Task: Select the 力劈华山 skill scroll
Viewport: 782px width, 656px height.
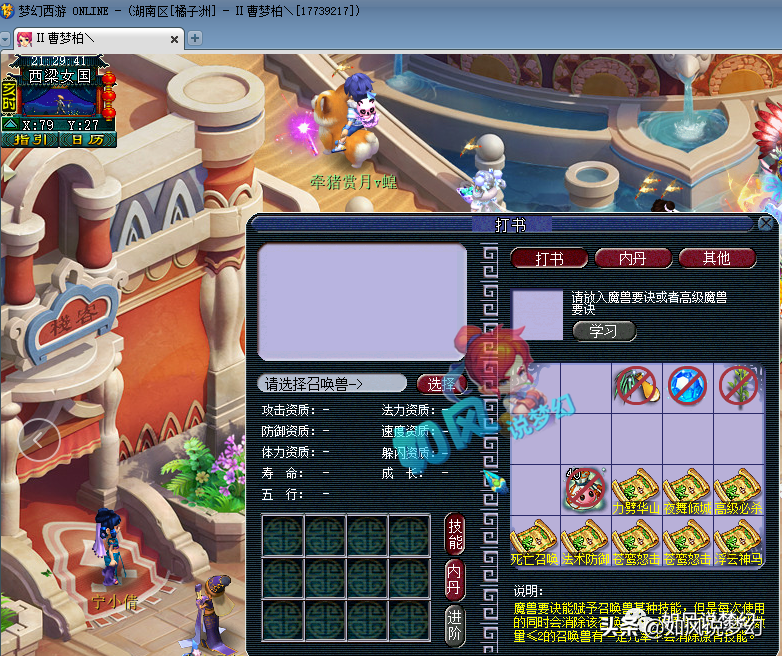Action: click(636, 491)
